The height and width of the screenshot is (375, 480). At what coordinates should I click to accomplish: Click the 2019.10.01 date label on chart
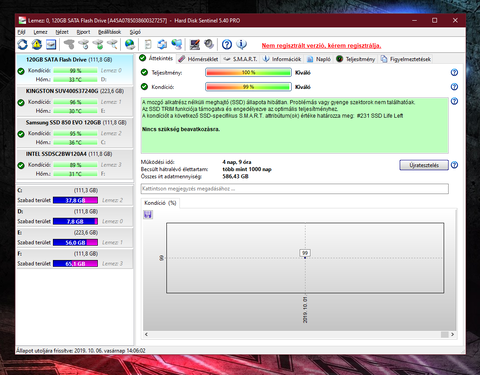point(305,310)
